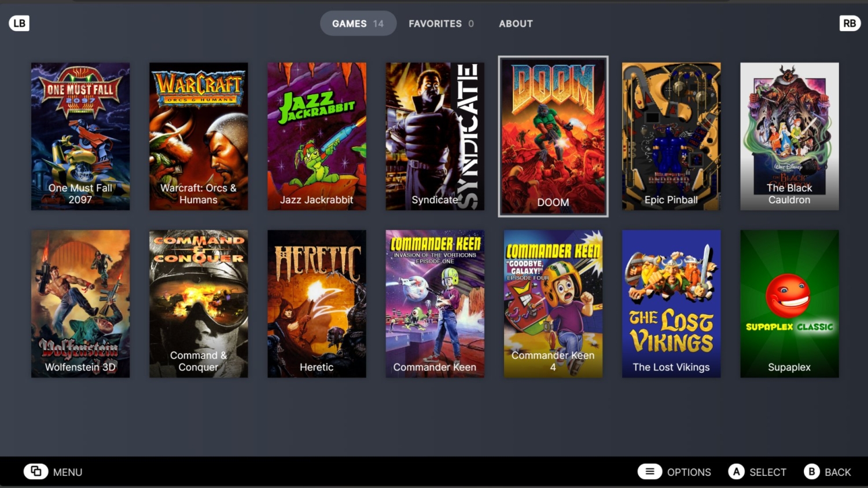Open the Jazz Jackrabbit game tile
The width and height of the screenshot is (868, 488).
coord(317,136)
